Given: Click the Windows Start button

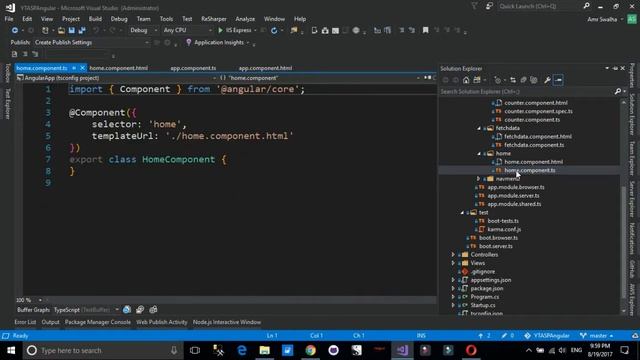Looking at the screenshot, I should pos(11,350).
